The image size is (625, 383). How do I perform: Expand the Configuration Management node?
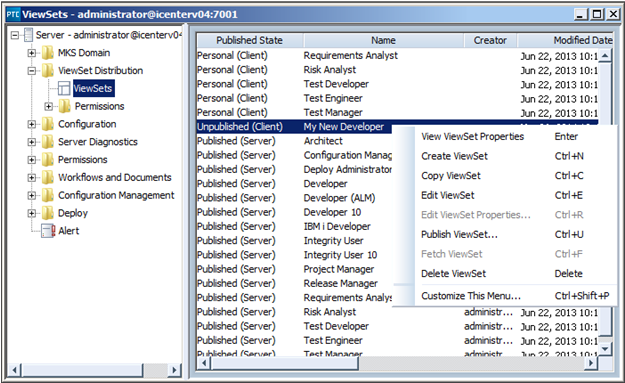pyautogui.click(x=31, y=195)
